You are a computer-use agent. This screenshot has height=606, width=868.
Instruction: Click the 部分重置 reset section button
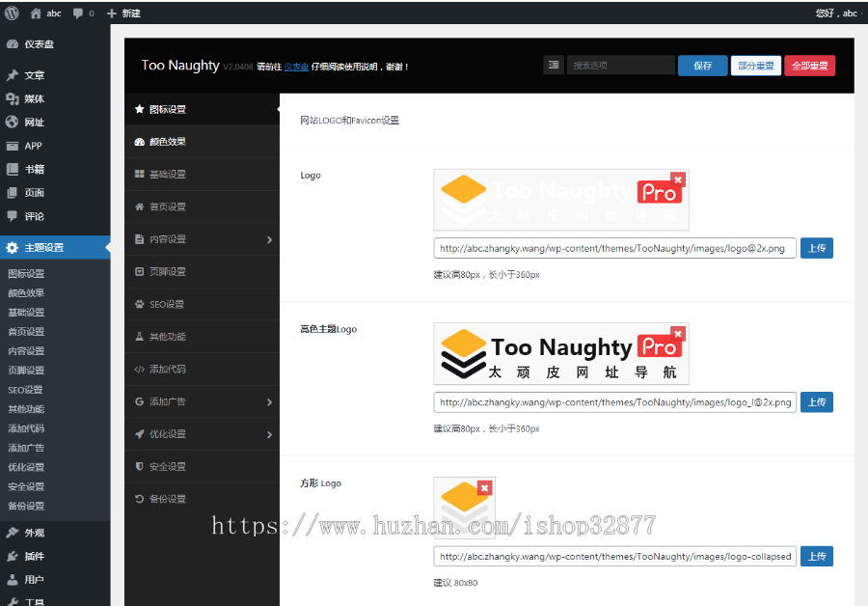tap(755, 66)
